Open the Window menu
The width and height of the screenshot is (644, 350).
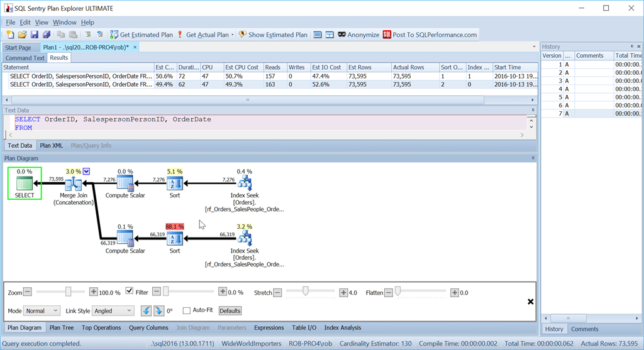65,23
